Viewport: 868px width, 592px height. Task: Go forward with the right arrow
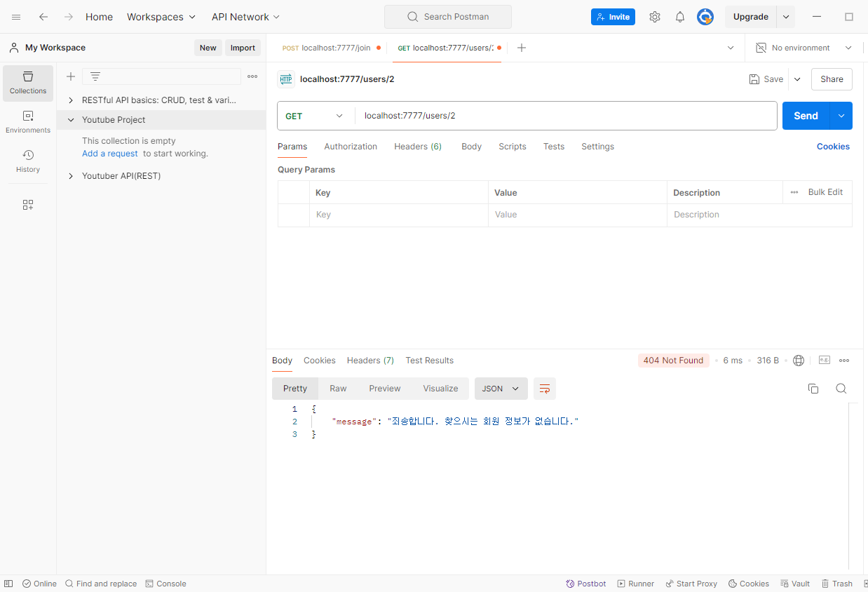[69, 17]
